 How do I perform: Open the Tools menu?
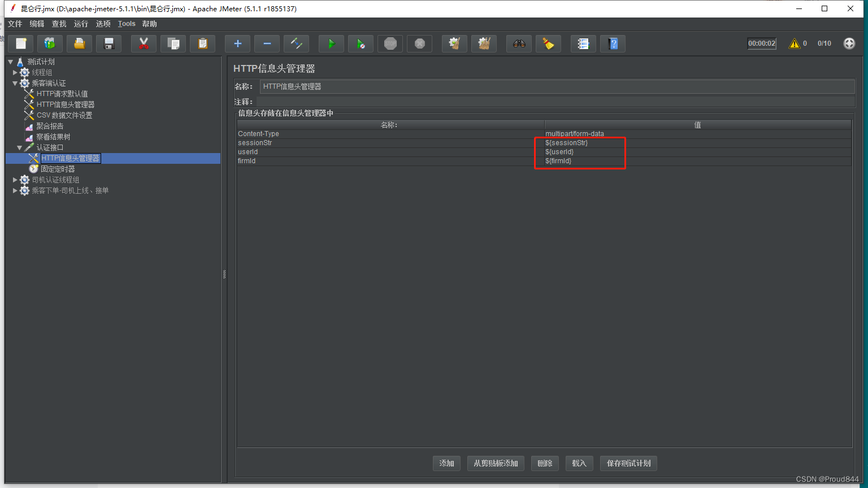click(127, 24)
